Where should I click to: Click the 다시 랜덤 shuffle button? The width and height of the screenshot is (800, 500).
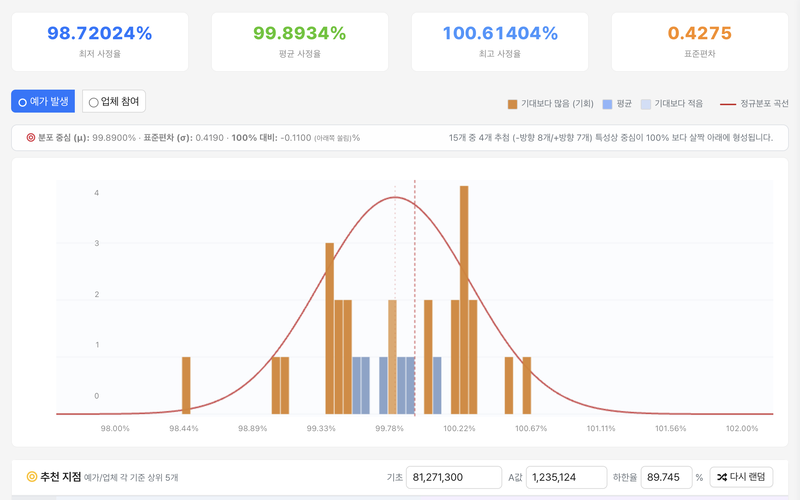point(741,477)
